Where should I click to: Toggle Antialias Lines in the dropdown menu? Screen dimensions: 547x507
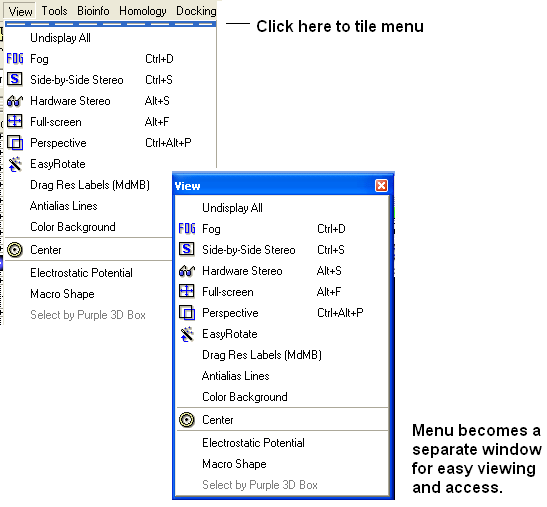coord(63,206)
